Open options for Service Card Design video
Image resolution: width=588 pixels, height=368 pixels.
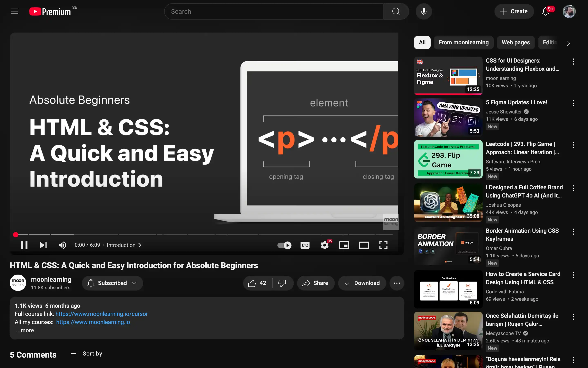coord(573,275)
